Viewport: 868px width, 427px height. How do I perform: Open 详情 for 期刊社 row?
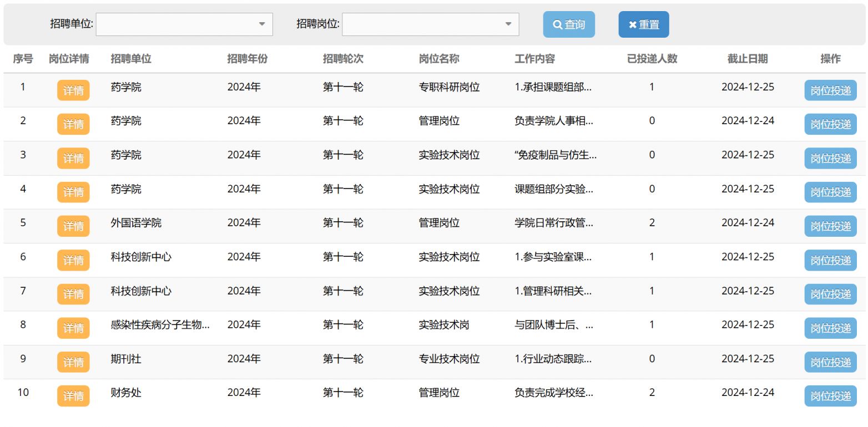point(73,362)
